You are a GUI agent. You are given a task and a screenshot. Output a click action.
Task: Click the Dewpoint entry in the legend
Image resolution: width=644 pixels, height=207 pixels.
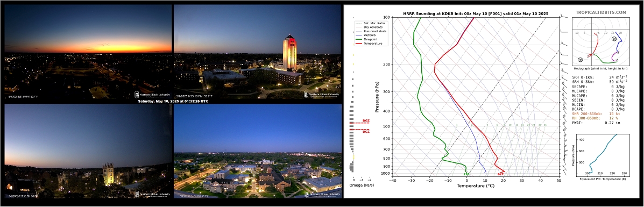tap(371, 39)
